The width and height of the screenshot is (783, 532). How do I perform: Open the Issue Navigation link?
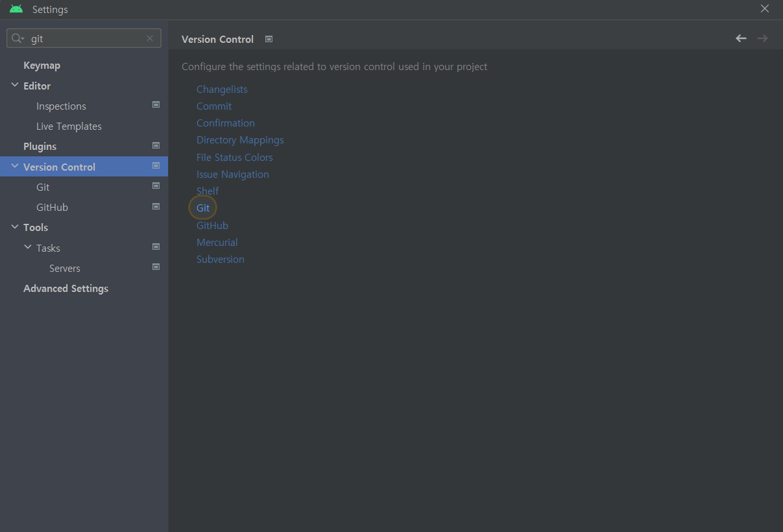(x=233, y=174)
